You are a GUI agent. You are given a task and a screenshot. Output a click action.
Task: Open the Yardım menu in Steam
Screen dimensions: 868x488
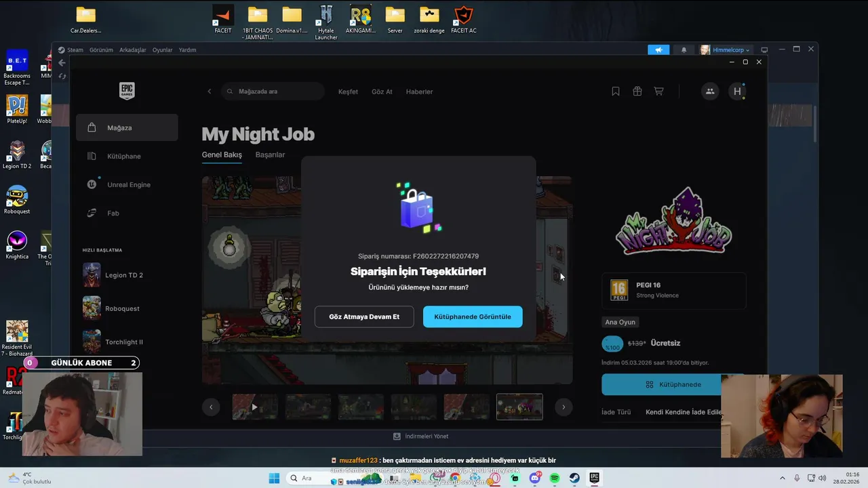[187, 49]
